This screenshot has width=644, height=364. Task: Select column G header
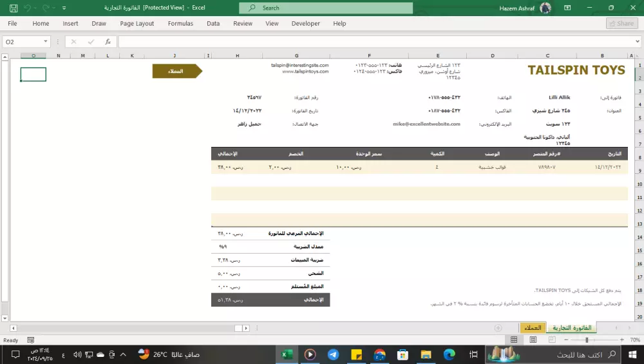pyautogui.click(x=296, y=55)
